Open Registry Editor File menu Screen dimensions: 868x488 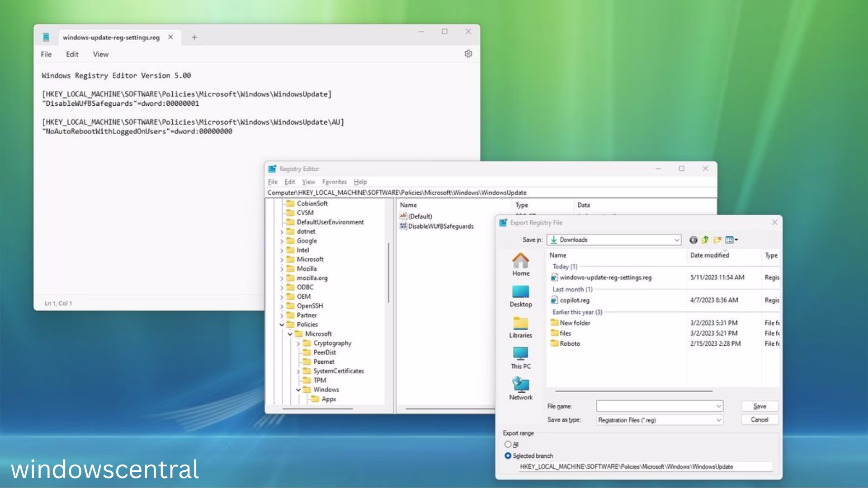point(273,182)
